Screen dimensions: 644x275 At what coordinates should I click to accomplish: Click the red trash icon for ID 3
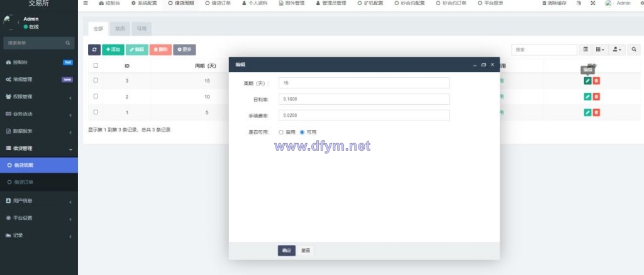[x=596, y=81]
